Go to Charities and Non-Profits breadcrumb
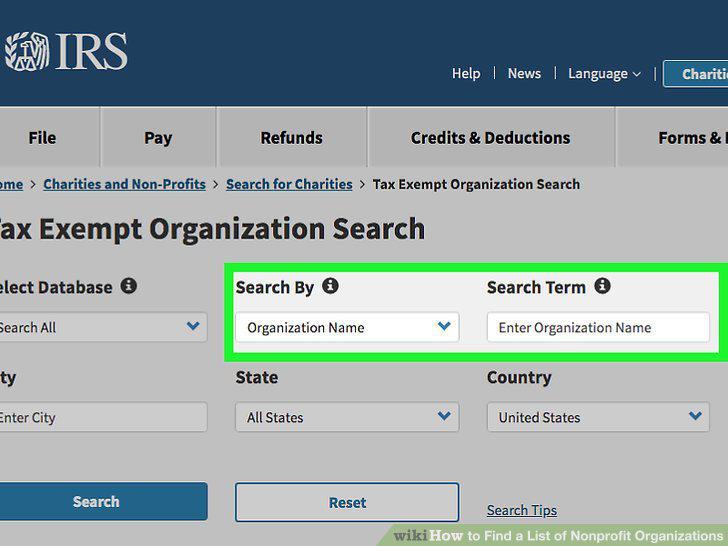The width and height of the screenshot is (728, 546). pos(124,184)
